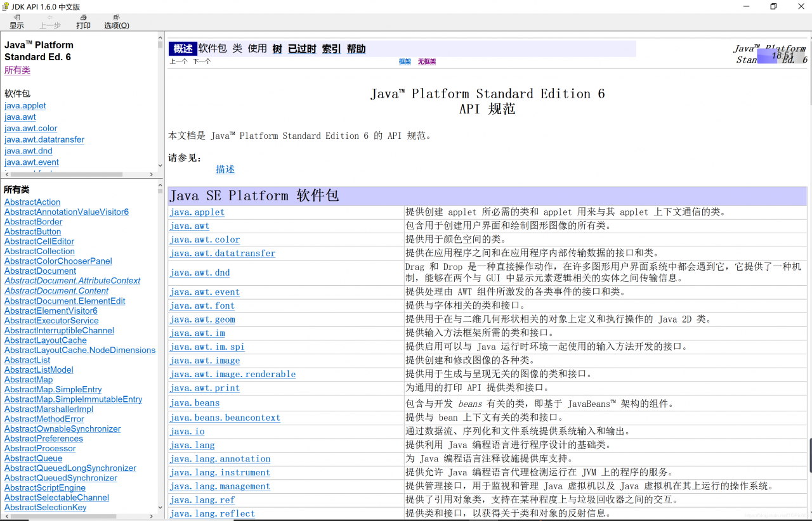The width and height of the screenshot is (812, 521).
Task: Select java.awt.color in the package list pane
Action: (x=30, y=128)
